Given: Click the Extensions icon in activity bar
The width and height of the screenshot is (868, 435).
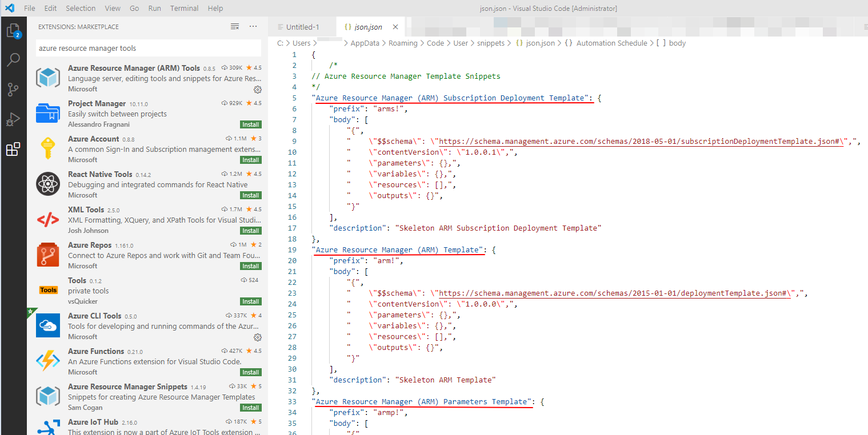Looking at the screenshot, I should pyautogui.click(x=13, y=150).
